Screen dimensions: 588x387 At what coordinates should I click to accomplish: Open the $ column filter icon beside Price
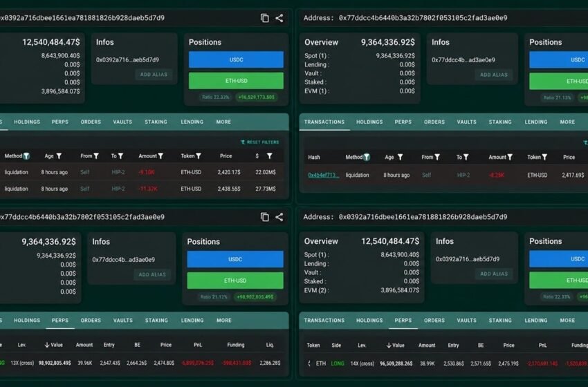coord(269,156)
